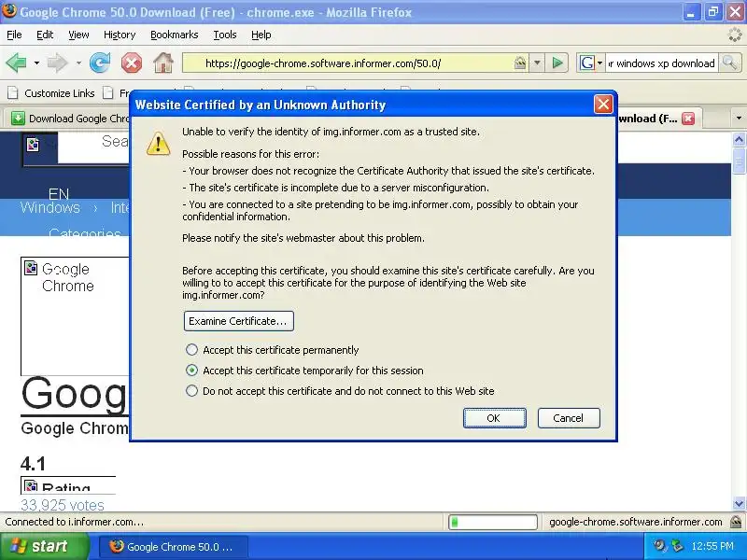This screenshot has width=747, height=560.
Task: Click the Google search engine icon
Action: 586,63
